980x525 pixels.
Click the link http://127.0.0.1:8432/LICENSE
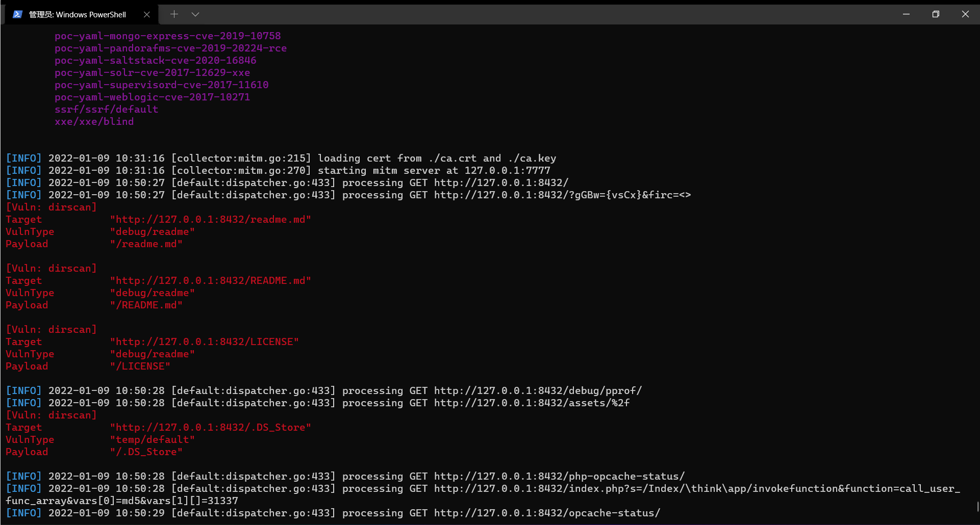click(205, 342)
